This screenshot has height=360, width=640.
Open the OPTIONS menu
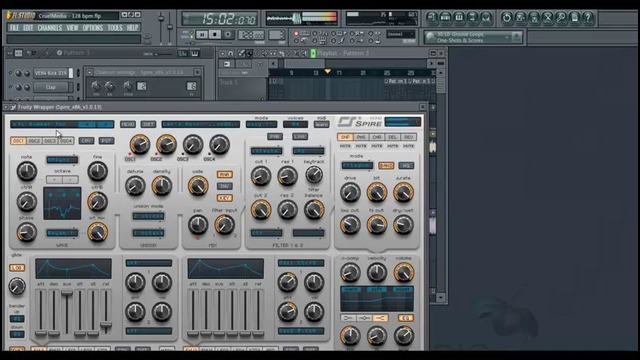(x=93, y=28)
